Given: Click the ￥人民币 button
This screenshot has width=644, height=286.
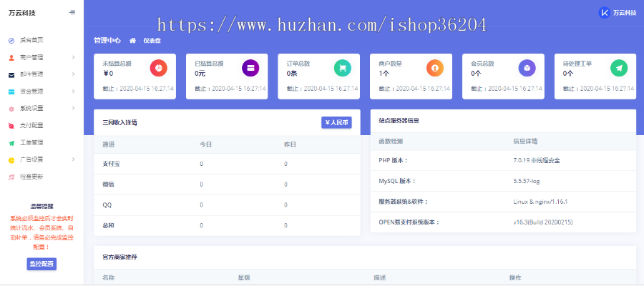Looking at the screenshot, I should (x=336, y=122).
